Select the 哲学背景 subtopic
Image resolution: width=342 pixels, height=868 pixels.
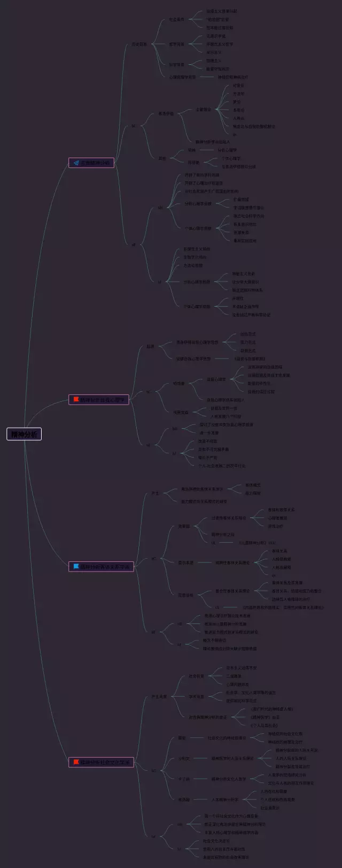point(176,44)
